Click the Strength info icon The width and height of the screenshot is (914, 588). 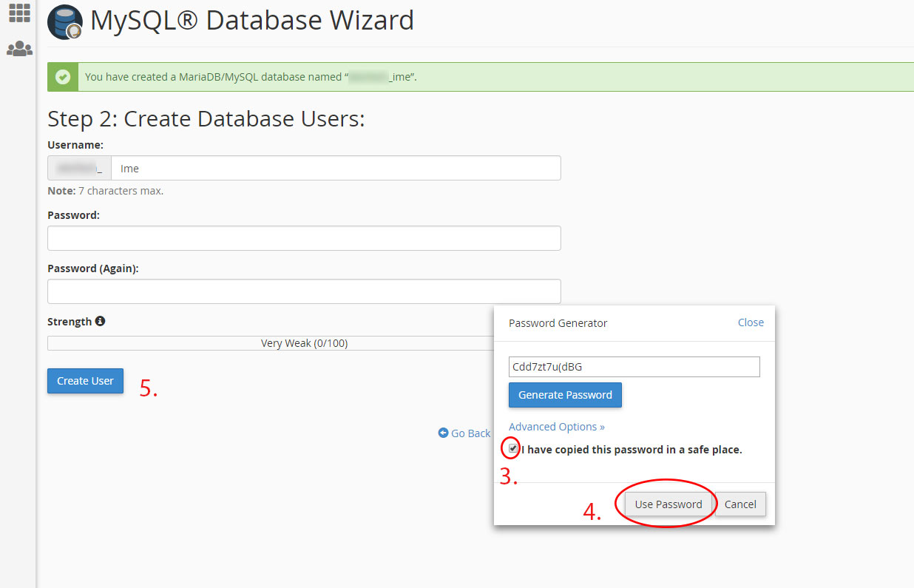click(x=100, y=322)
